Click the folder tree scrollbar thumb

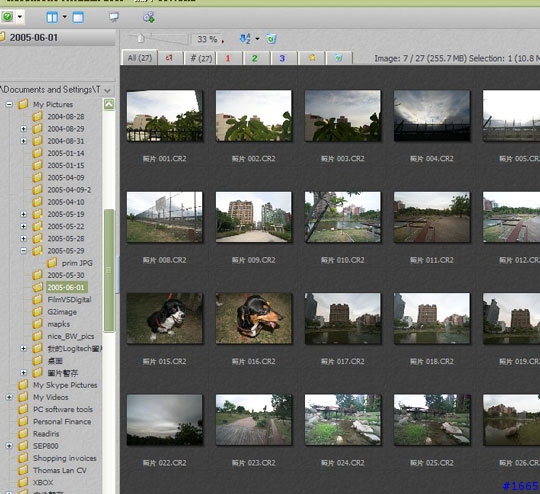tap(109, 270)
